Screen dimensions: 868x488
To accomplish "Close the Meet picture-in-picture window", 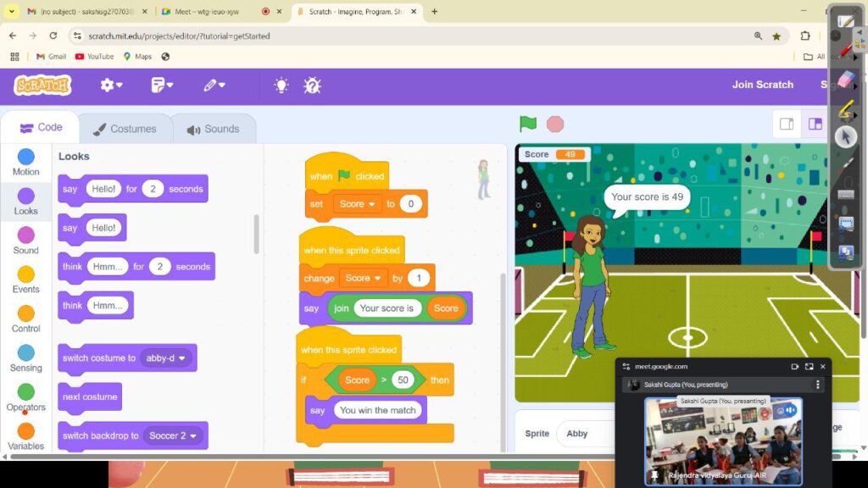I will (x=822, y=366).
